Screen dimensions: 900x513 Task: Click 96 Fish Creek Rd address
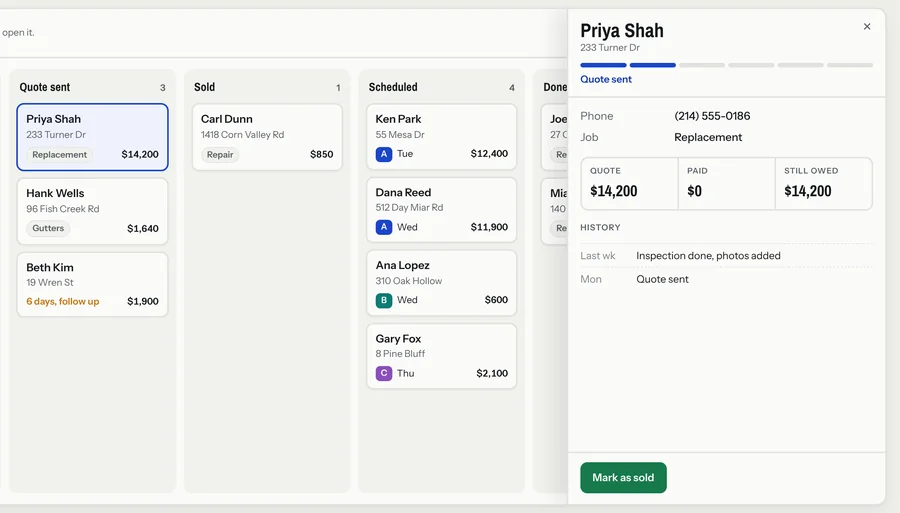click(x=63, y=209)
